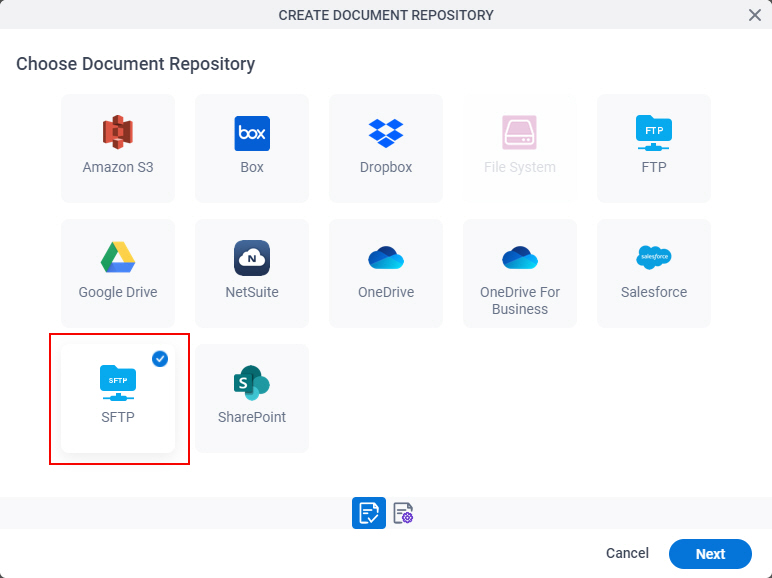Screen dimensions: 772x578
Task: Click the SharePoint label text
Action: click(x=252, y=417)
